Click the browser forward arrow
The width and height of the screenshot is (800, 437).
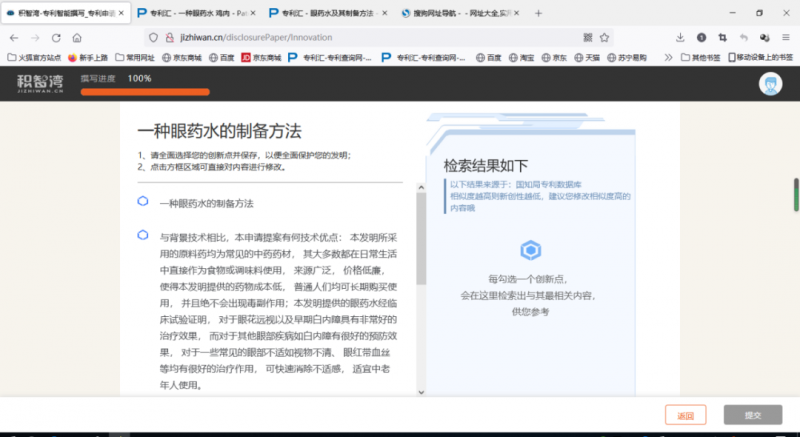pos(35,38)
